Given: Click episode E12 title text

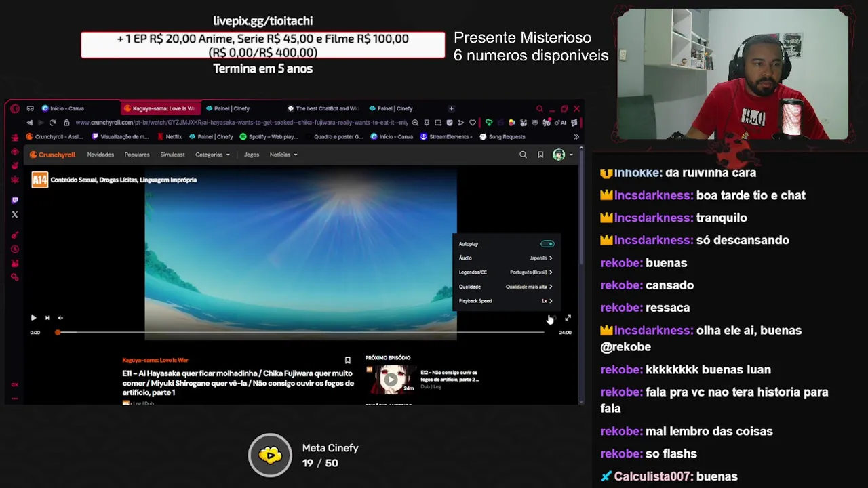Looking at the screenshot, I should (x=450, y=375).
